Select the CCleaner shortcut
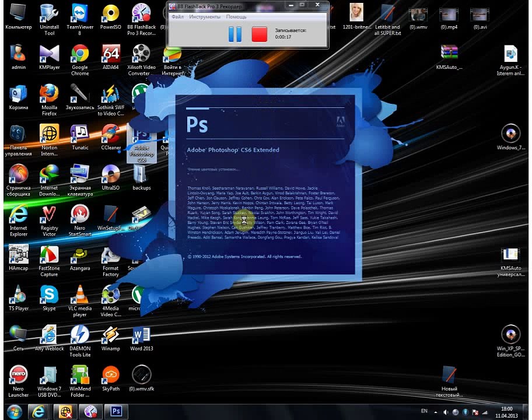This screenshot has height=420, width=532. (111, 138)
